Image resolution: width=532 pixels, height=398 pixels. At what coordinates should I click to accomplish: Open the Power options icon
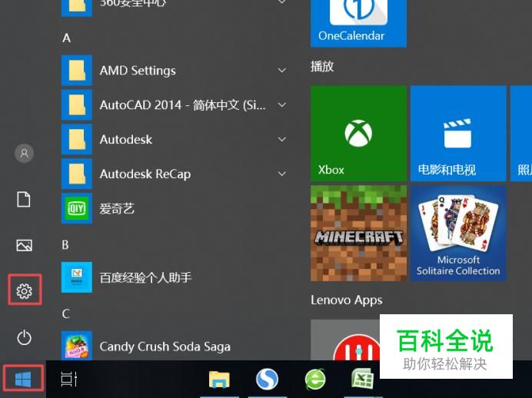point(24,337)
